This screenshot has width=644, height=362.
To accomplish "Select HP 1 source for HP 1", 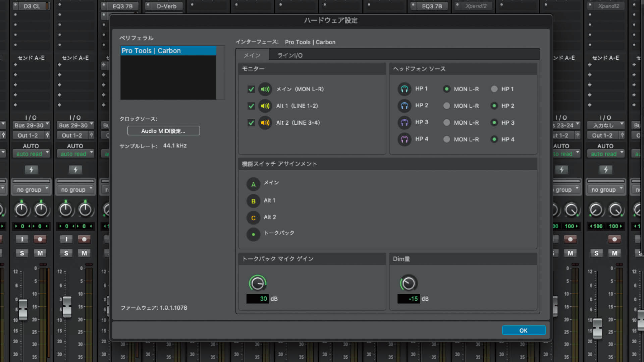I will 494,89.
